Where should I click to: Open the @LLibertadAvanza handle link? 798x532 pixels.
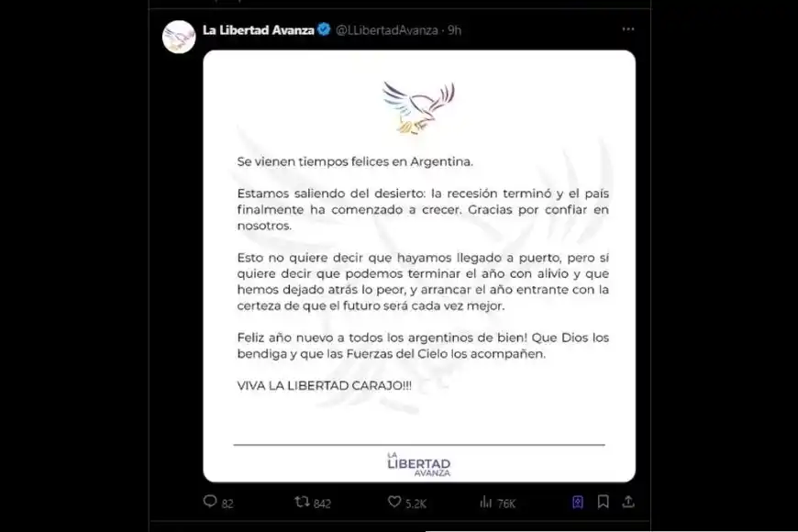pyautogui.click(x=387, y=30)
